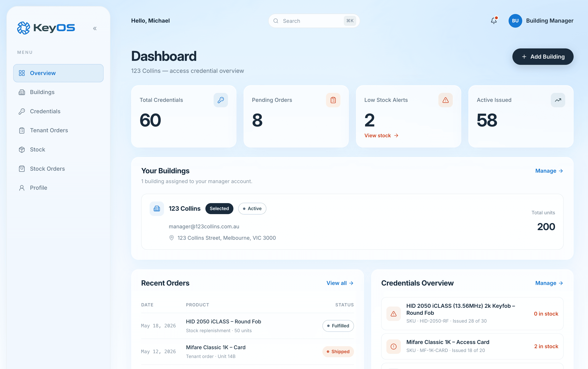Image resolution: width=588 pixels, height=369 pixels.
Task: Click the Add Building button
Action: [543, 57]
